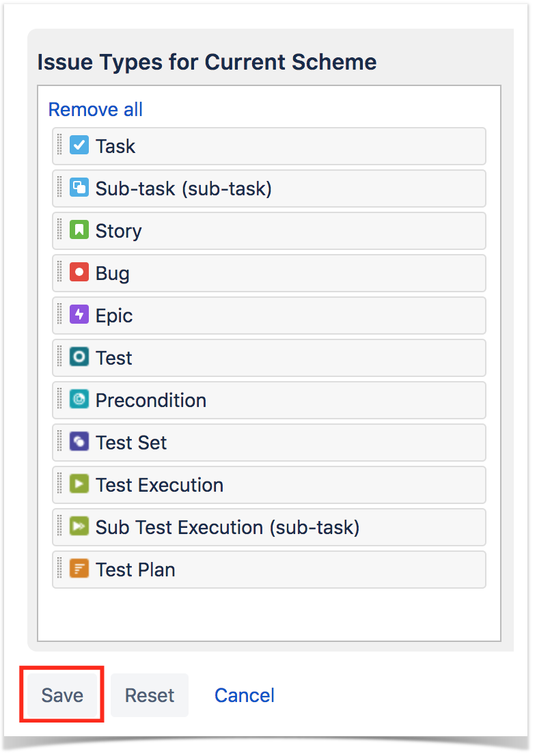Click the drag handle beside Task
The image size is (537, 756).
point(60,145)
